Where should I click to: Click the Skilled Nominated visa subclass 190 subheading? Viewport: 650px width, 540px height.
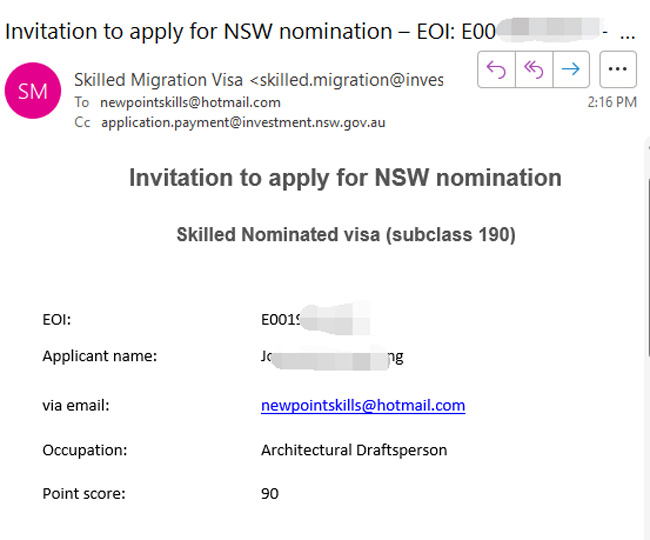[346, 235]
